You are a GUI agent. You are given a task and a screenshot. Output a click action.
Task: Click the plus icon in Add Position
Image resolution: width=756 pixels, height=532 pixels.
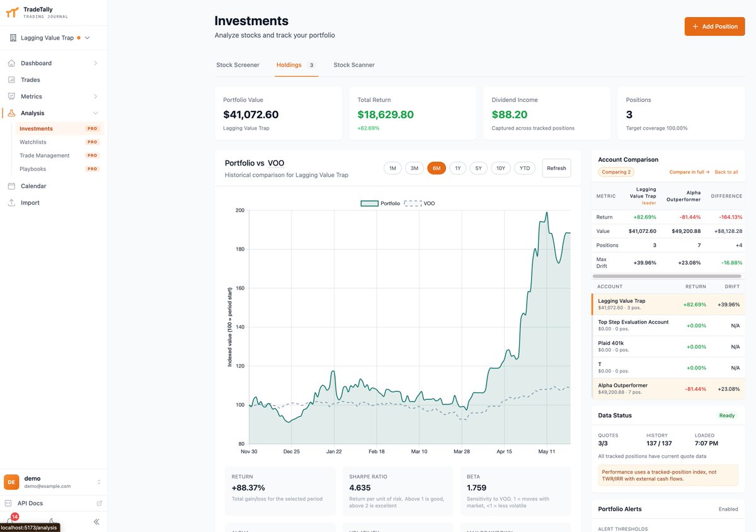pos(696,26)
